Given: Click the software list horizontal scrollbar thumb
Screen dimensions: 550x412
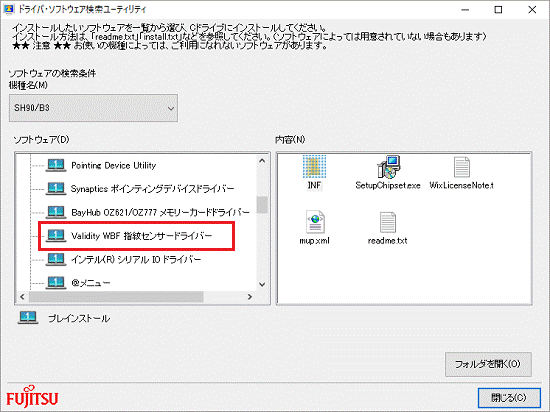Looking at the screenshot, I should 116,297.
